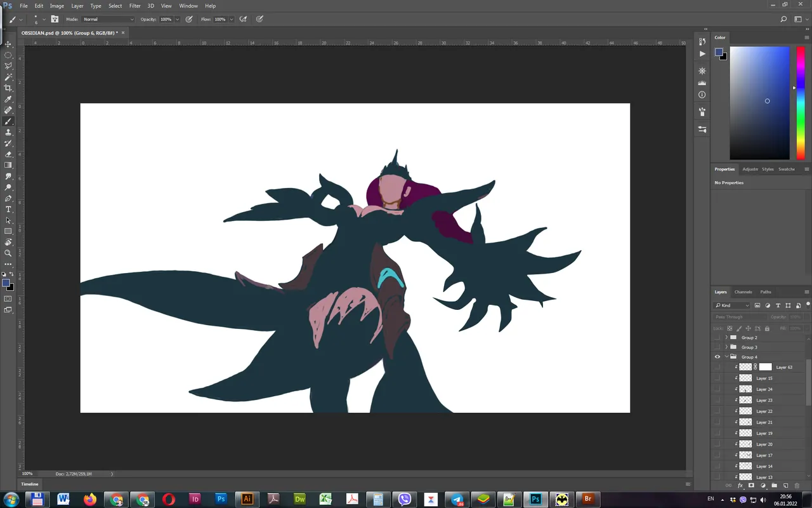Open the History panel icon

click(702, 41)
